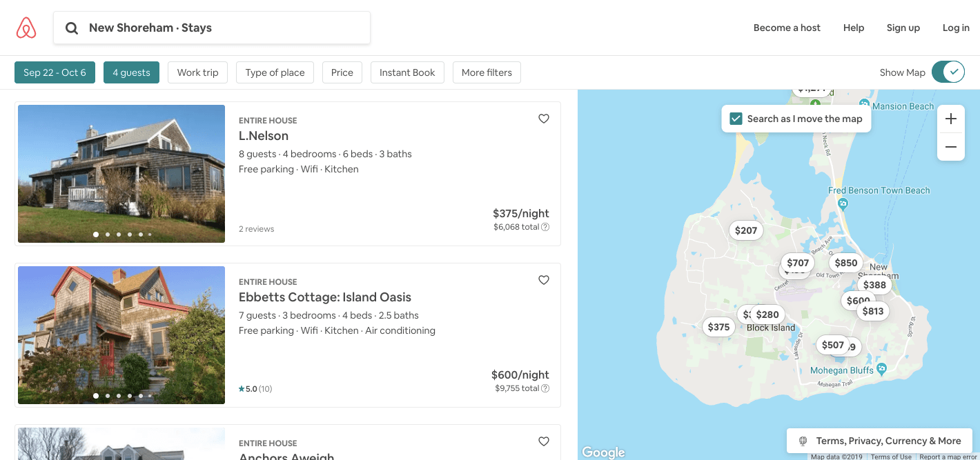This screenshot has width=980, height=460.
Task: Zoom in on the map
Action: (950, 119)
